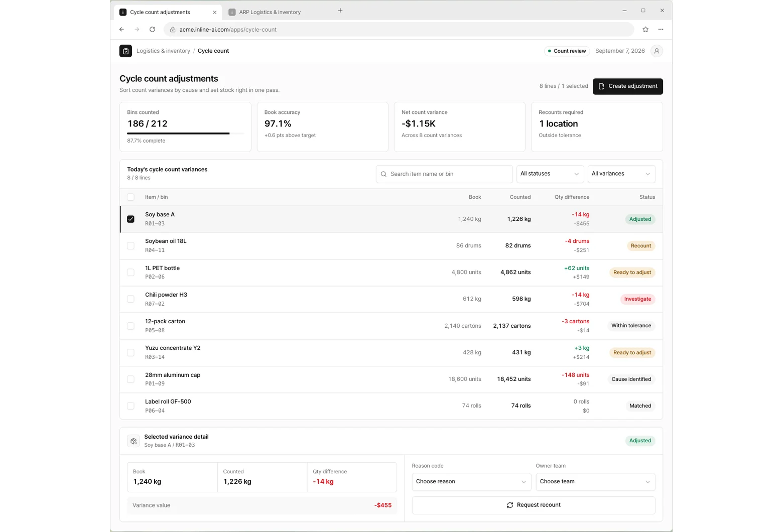The image size is (783, 532).
Task: Click the Count review status pill
Action: click(567, 51)
